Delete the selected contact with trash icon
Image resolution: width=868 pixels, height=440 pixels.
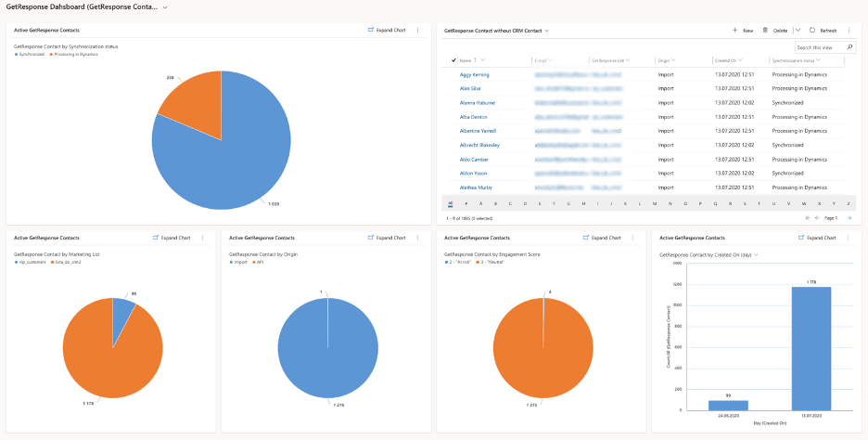[775, 31]
